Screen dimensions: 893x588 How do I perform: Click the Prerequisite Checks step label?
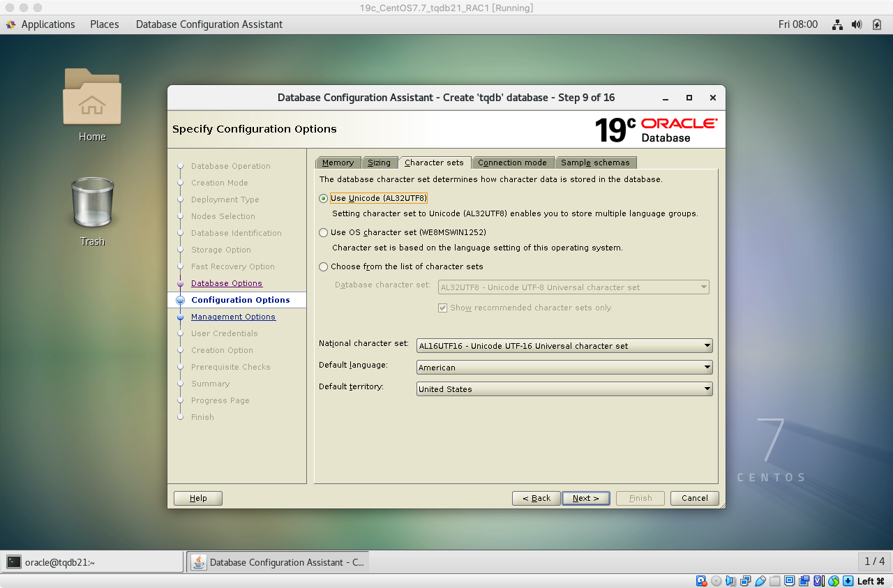pos(231,367)
